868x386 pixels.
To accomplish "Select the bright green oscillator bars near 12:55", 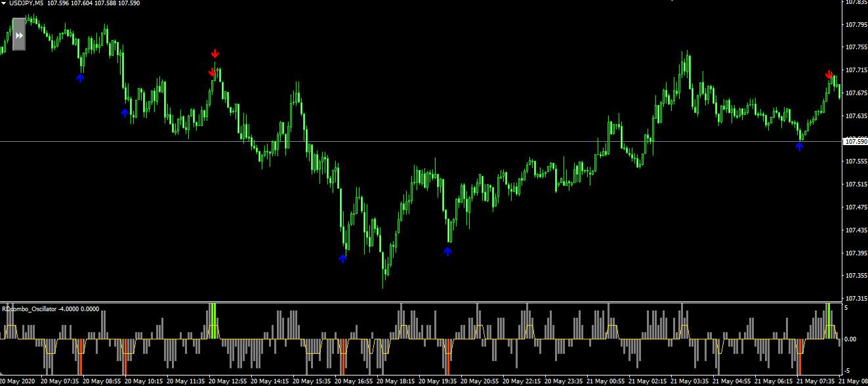I will pyautogui.click(x=213, y=320).
